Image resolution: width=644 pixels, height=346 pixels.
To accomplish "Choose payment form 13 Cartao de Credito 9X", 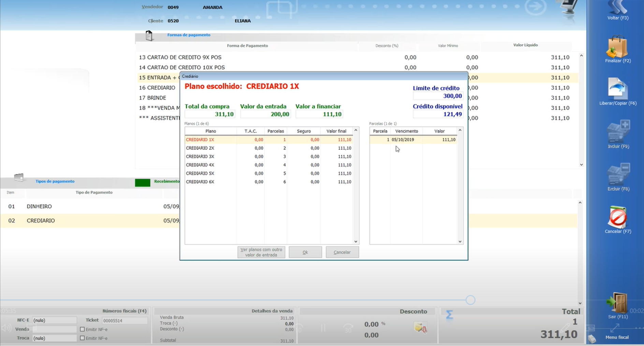I will click(180, 57).
